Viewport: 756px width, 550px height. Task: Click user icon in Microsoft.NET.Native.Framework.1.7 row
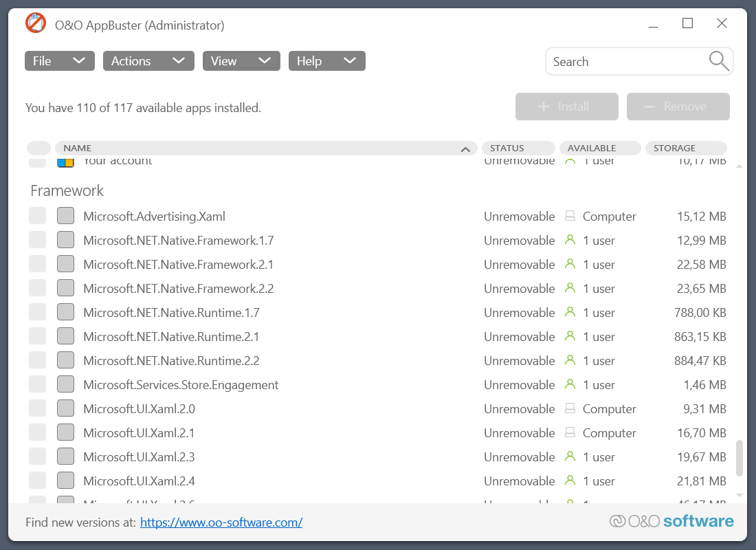click(x=570, y=240)
